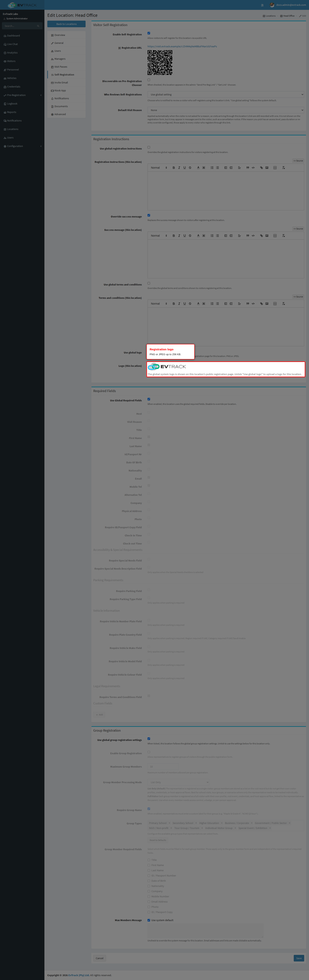
Task: Untick Enable Self-Registration checkbox
Action: 149,33
